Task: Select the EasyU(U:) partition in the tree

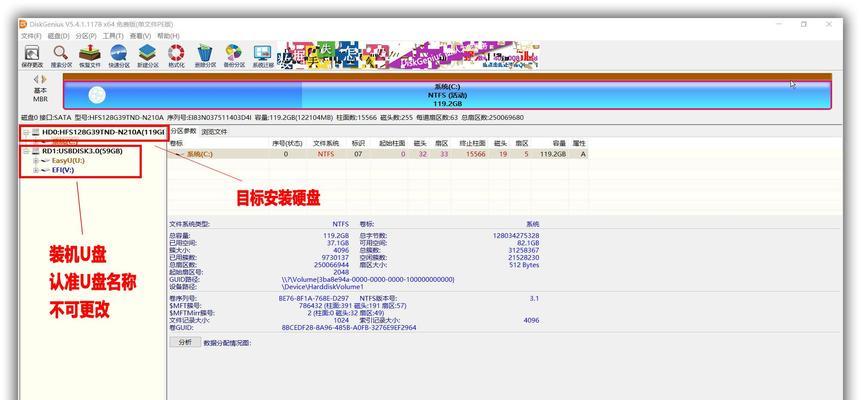Action: coord(68,160)
